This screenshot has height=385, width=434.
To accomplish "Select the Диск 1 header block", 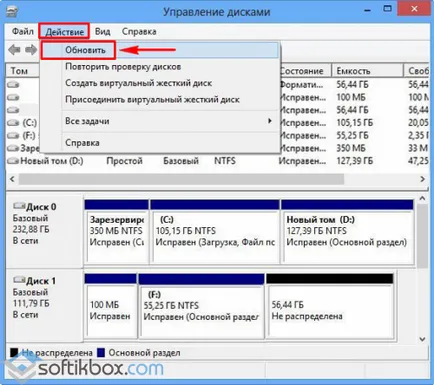I will click(44, 305).
